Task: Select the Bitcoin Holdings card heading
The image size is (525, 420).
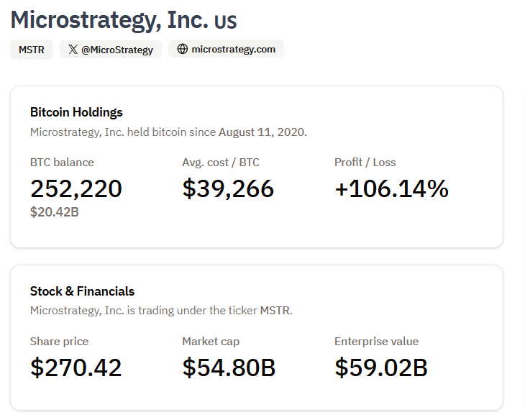Action: click(76, 112)
